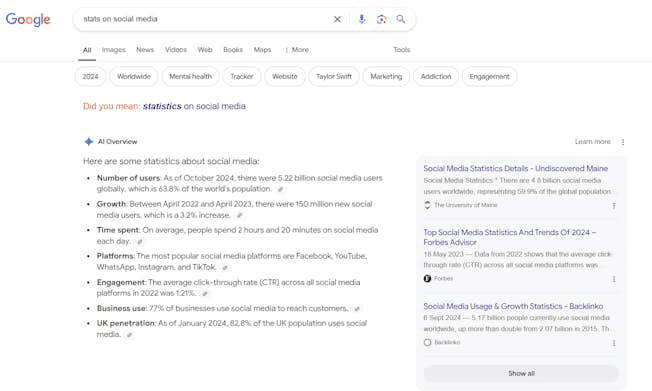
Task: Open the three-dot menu for Forbes result
Action: pyautogui.click(x=614, y=279)
